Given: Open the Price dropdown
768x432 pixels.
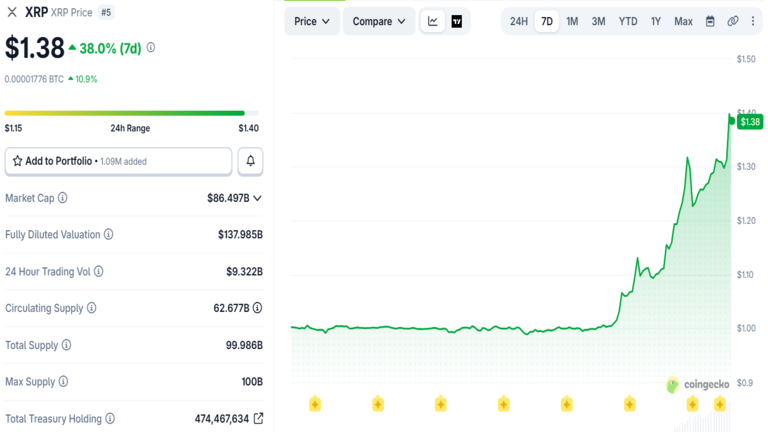Looking at the screenshot, I should (x=312, y=21).
